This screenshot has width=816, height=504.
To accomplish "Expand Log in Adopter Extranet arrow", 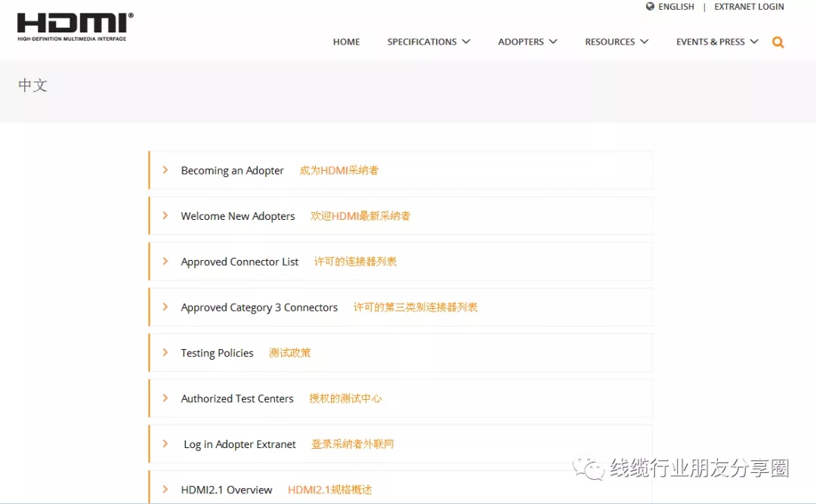I will click(165, 444).
